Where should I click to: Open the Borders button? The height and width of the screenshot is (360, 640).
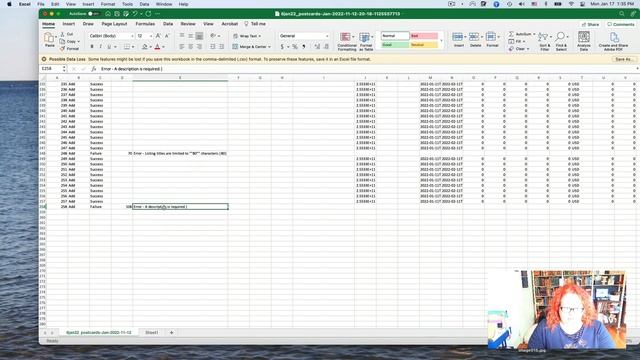point(127,47)
